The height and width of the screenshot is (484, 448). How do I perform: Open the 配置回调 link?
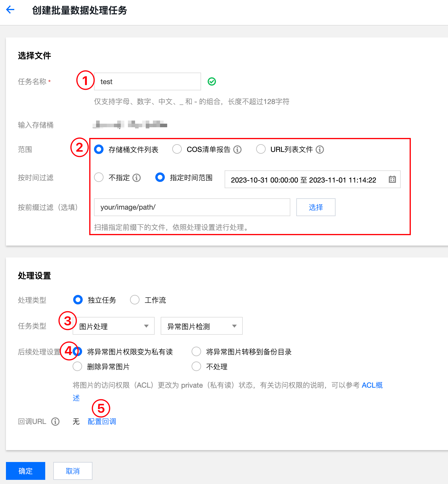[x=102, y=422]
